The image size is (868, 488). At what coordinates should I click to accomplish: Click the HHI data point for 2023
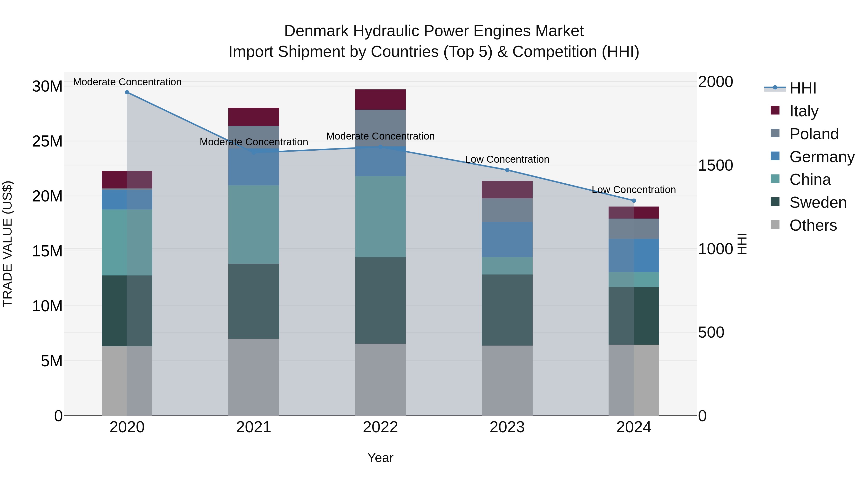[x=507, y=170]
